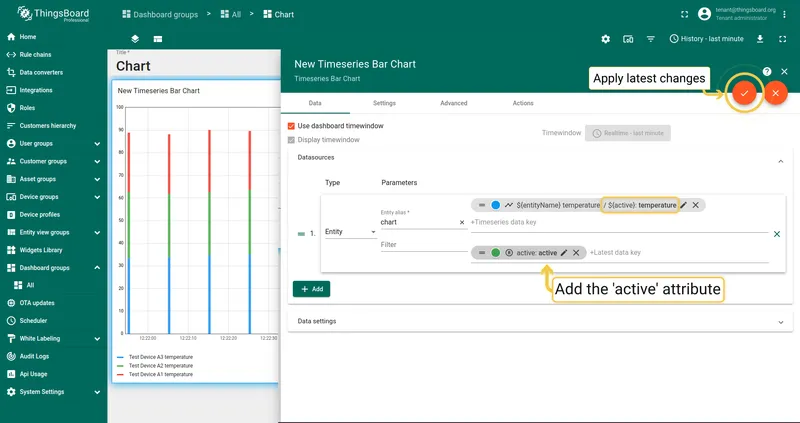Image resolution: width=800 pixels, height=423 pixels.
Task: Toggle Display timewindow checkbox
Action: (291, 140)
